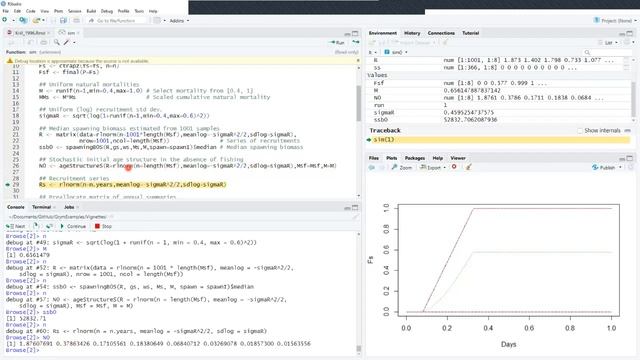Click the grid viewer icon for ss row
Image resolution: width=640 pixels, height=360 pixels.
click(626, 67)
